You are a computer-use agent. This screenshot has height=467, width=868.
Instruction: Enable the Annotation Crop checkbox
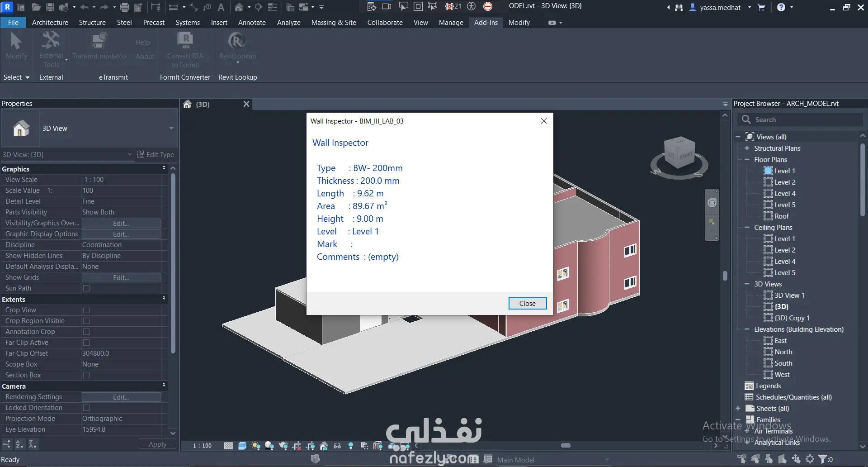[86, 332]
